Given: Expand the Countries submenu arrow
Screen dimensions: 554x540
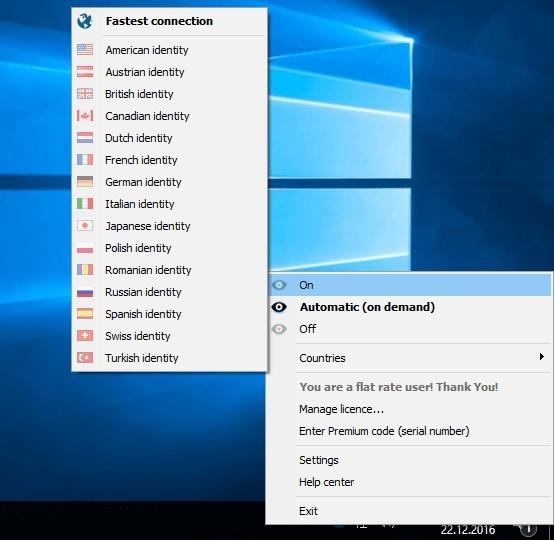Looking at the screenshot, I should [x=542, y=357].
